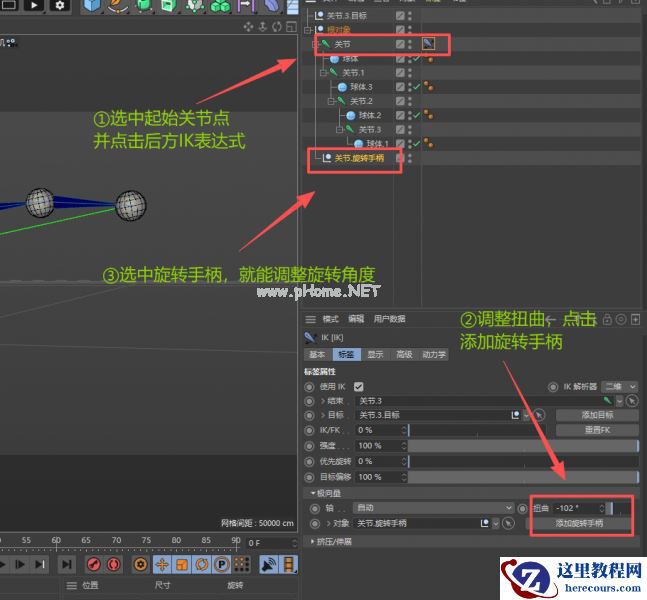Screen dimensions: 647x600
Task: Click the 重置FK button
Action: tap(597, 430)
